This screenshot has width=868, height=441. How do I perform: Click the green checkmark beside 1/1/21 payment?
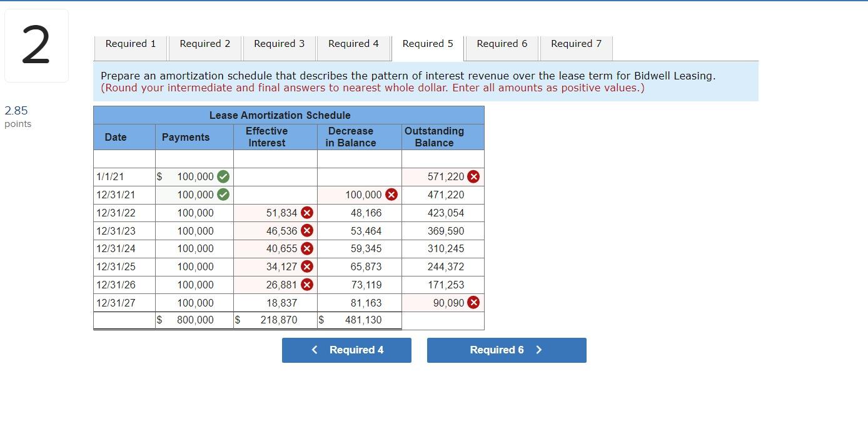pyautogui.click(x=223, y=176)
